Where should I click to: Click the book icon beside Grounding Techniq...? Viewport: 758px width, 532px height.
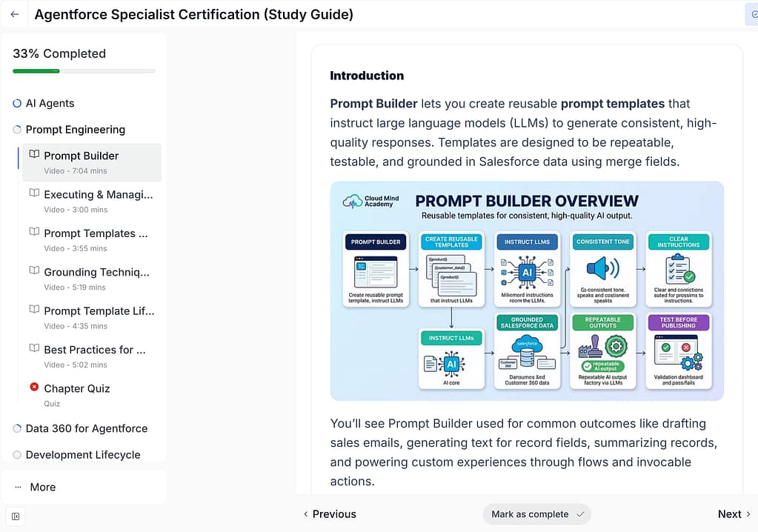click(34, 270)
